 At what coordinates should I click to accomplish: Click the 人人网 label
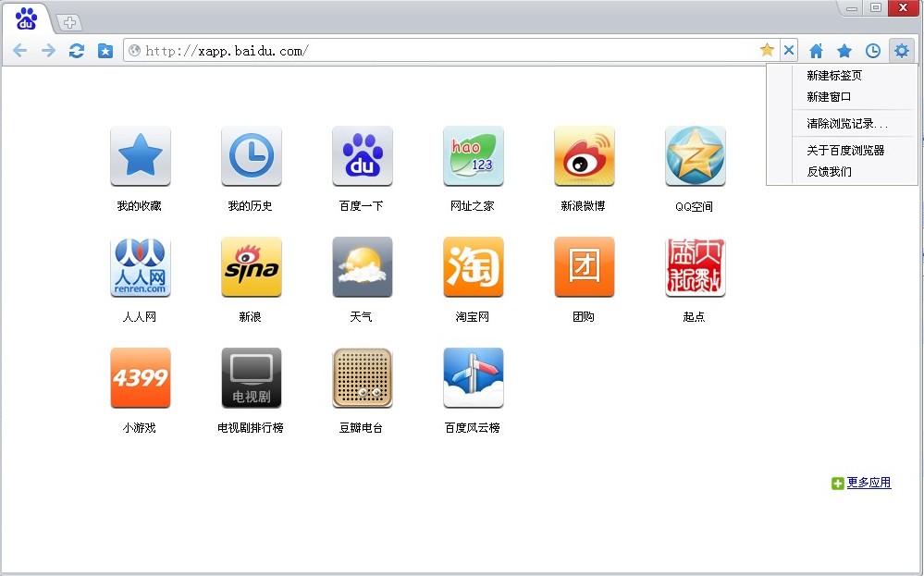(139, 317)
